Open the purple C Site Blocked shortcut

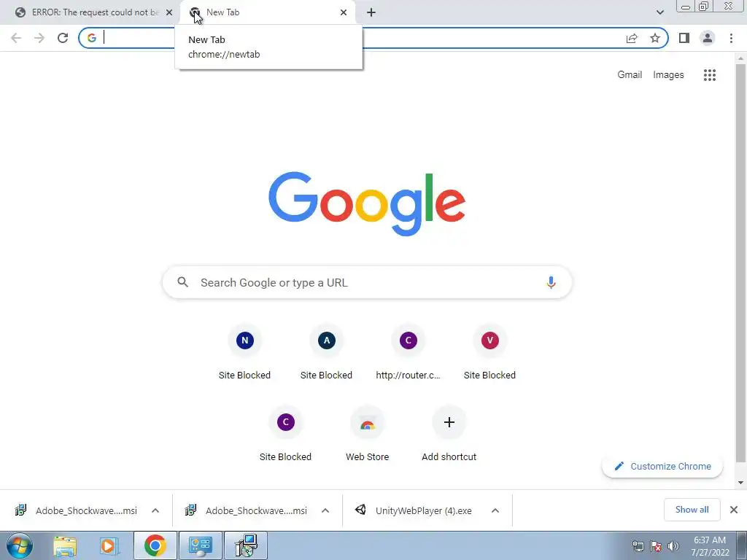pyautogui.click(x=285, y=435)
